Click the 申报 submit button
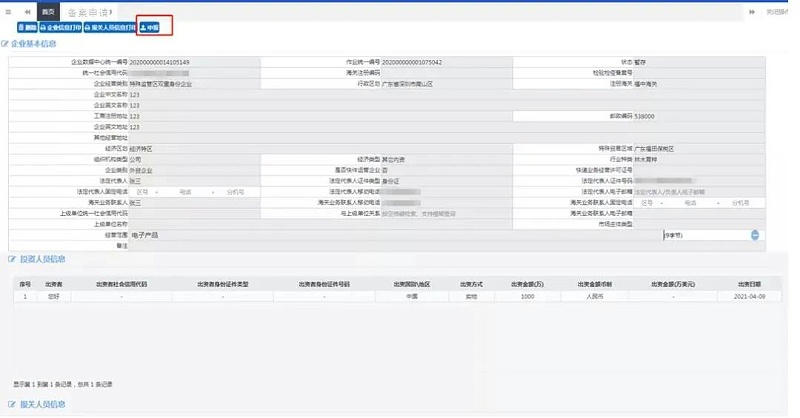Viewport: 800px width, 418px height. 149,28
